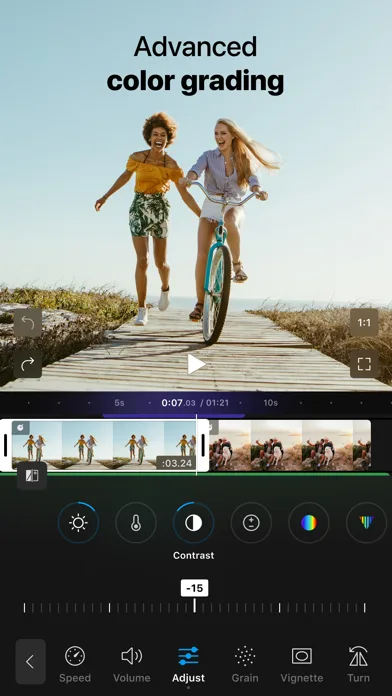Set the 1:1 aspect ratio
Screen dimensions: 392x696
point(364,323)
